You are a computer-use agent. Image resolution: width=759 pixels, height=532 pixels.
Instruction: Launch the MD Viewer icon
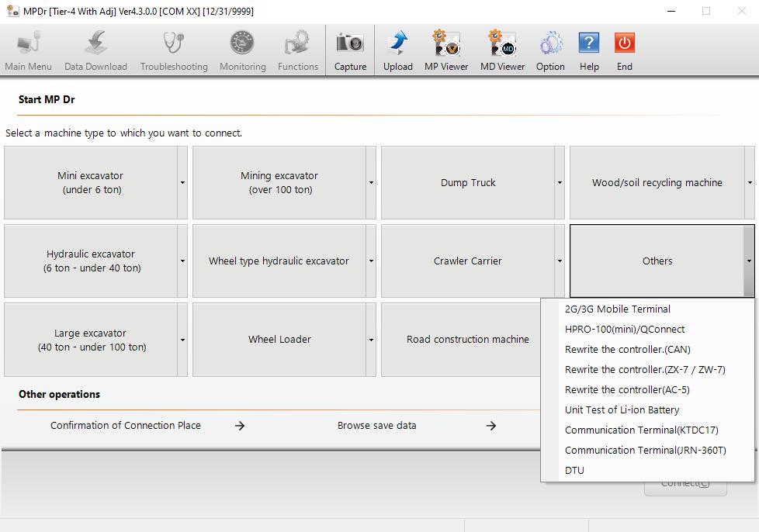502,43
